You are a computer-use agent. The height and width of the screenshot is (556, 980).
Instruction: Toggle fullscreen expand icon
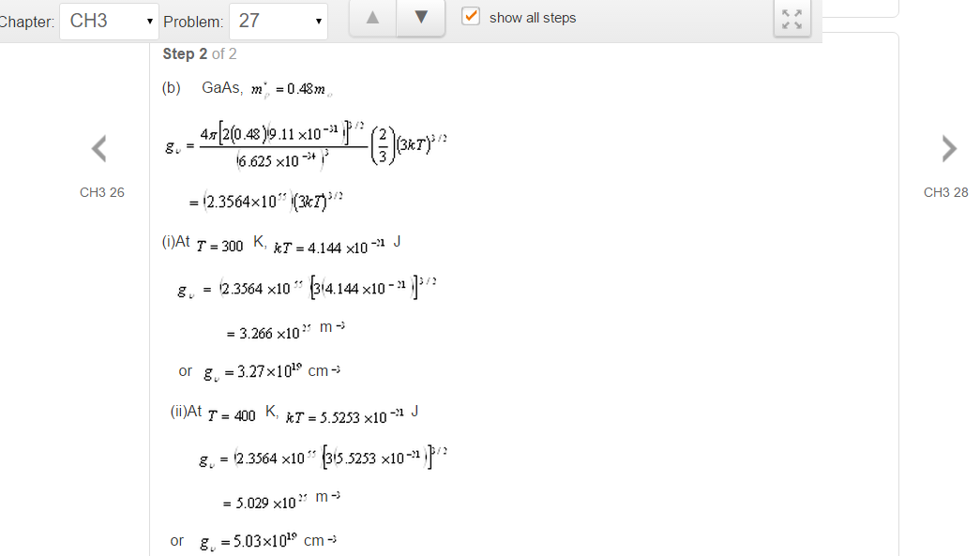(x=792, y=19)
